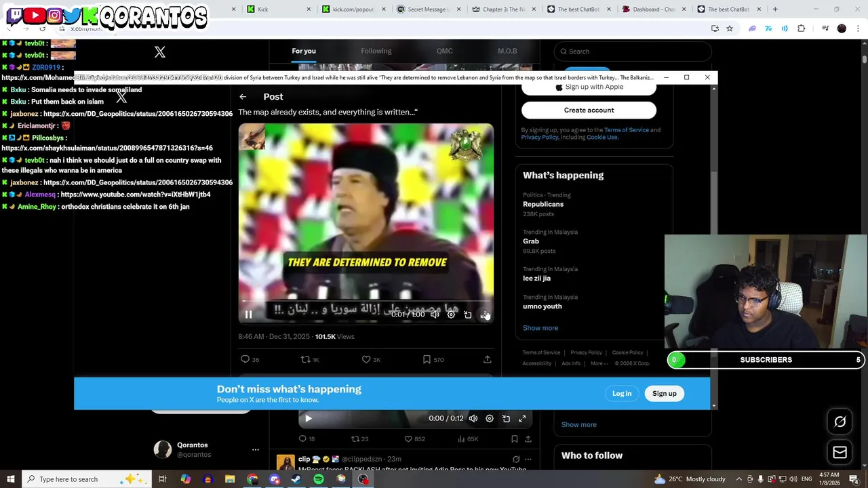
Task: Switch to For you tab
Action: pos(304,51)
